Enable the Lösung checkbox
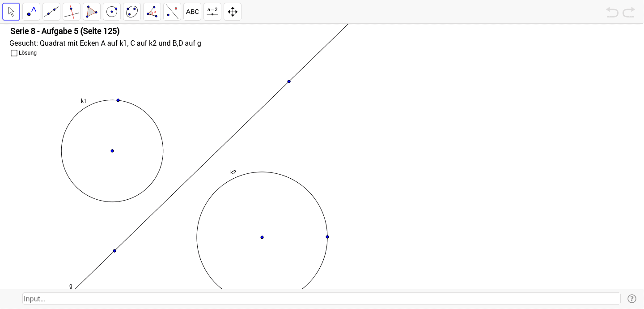The height and width of the screenshot is (309, 644). [x=14, y=53]
